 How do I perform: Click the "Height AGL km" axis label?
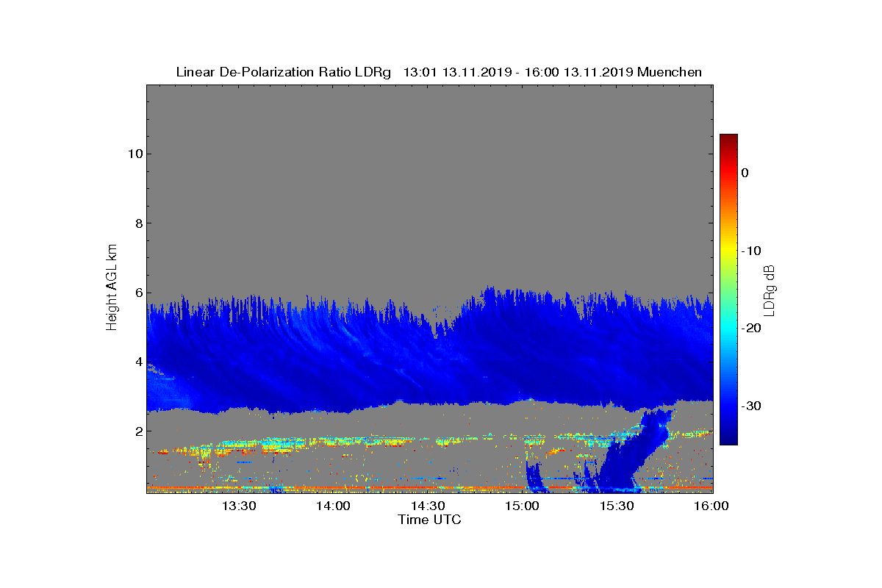pos(112,289)
